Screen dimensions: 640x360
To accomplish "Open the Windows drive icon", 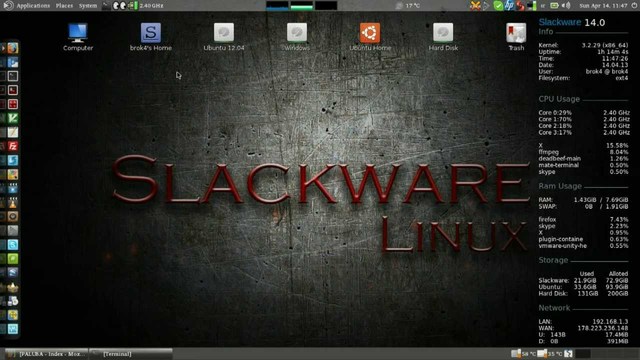I will (297, 37).
